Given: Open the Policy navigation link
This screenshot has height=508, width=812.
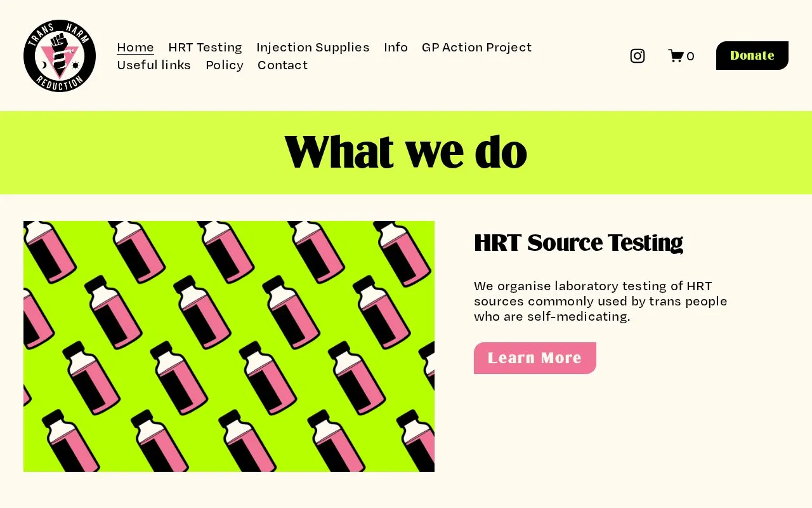Looking at the screenshot, I should click(x=225, y=65).
